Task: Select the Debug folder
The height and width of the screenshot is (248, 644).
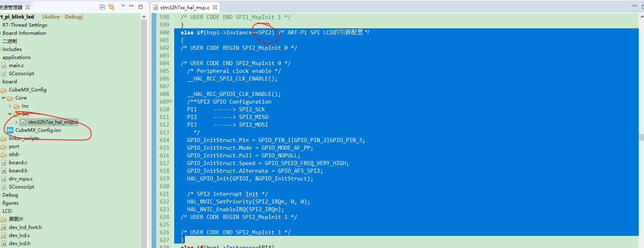Action: (x=10, y=195)
